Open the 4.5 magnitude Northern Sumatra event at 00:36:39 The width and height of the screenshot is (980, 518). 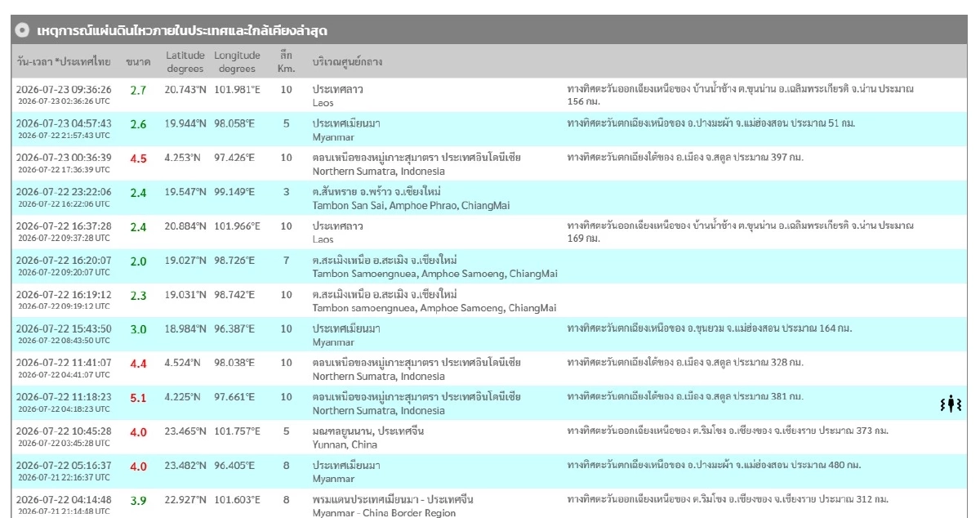488,163
